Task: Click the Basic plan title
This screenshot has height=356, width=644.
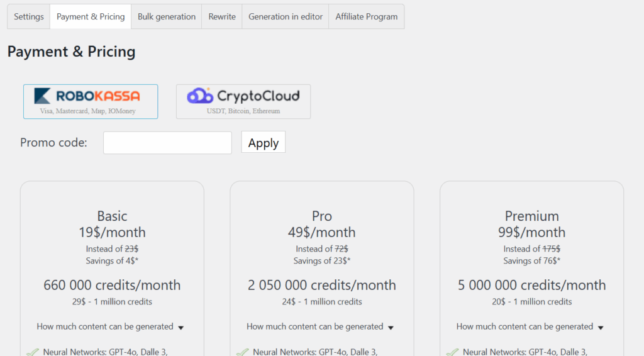Action: click(x=112, y=216)
